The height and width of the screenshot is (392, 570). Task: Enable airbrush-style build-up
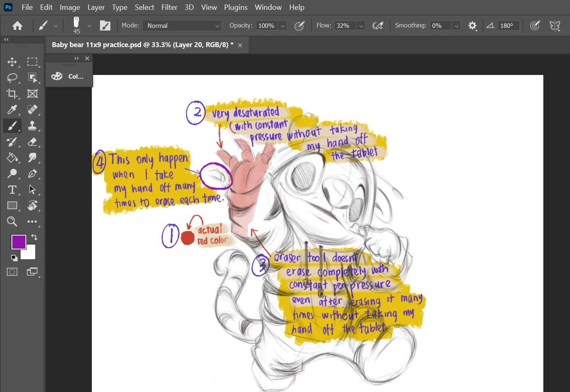[x=378, y=26]
